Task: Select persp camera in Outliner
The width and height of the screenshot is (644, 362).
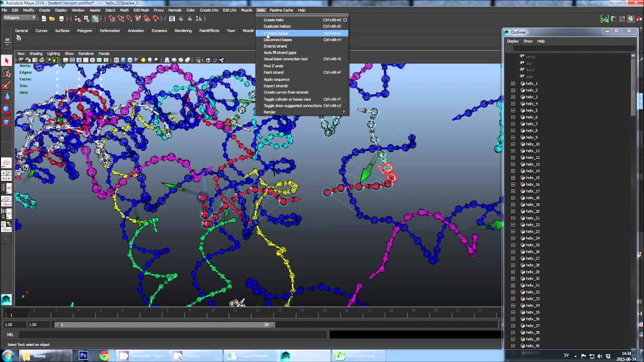Action: coord(530,56)
